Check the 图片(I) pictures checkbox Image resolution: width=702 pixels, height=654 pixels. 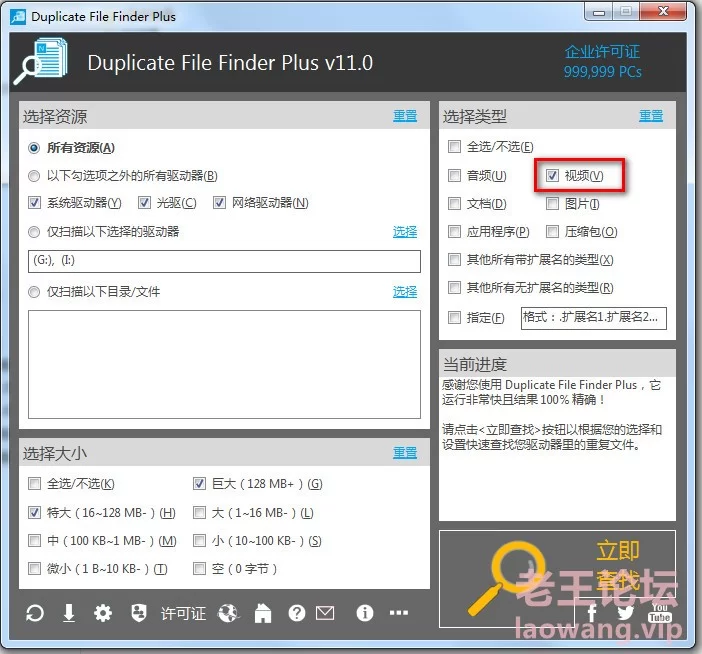tap(552, 204)
